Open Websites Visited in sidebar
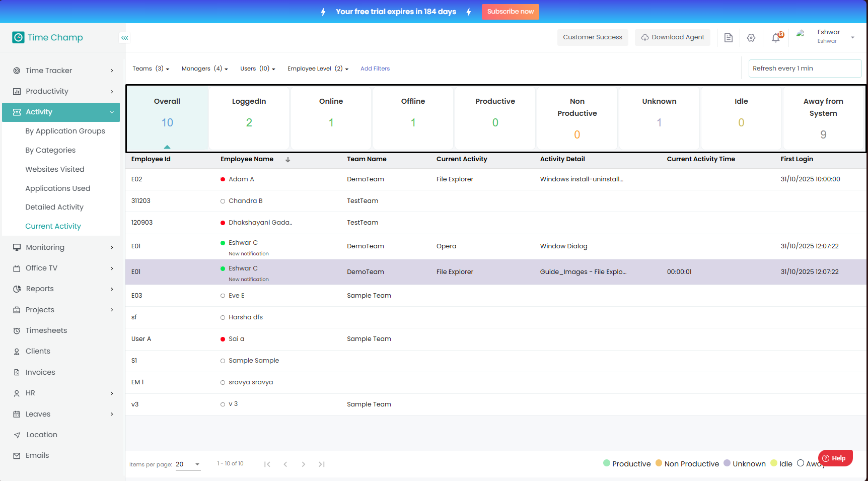Viewport: 868px width, 481px height. [x=55, y=169]
